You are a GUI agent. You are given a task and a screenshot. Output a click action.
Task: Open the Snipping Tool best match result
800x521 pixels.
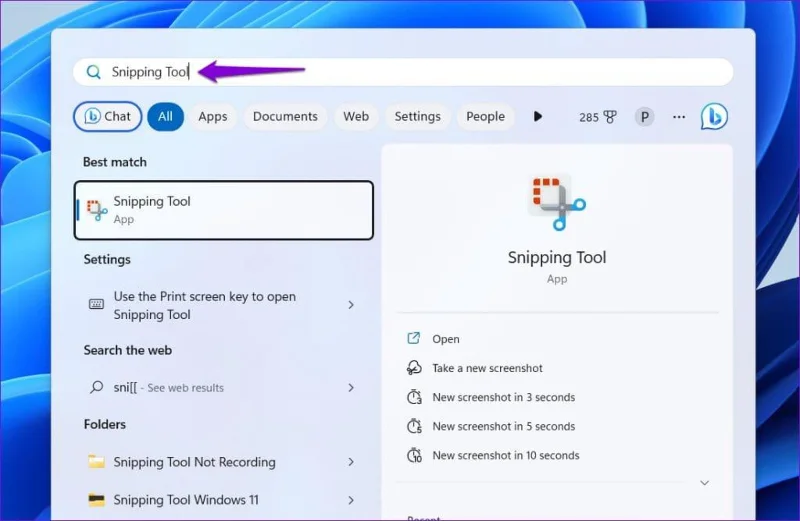click(x=224, y=210)
